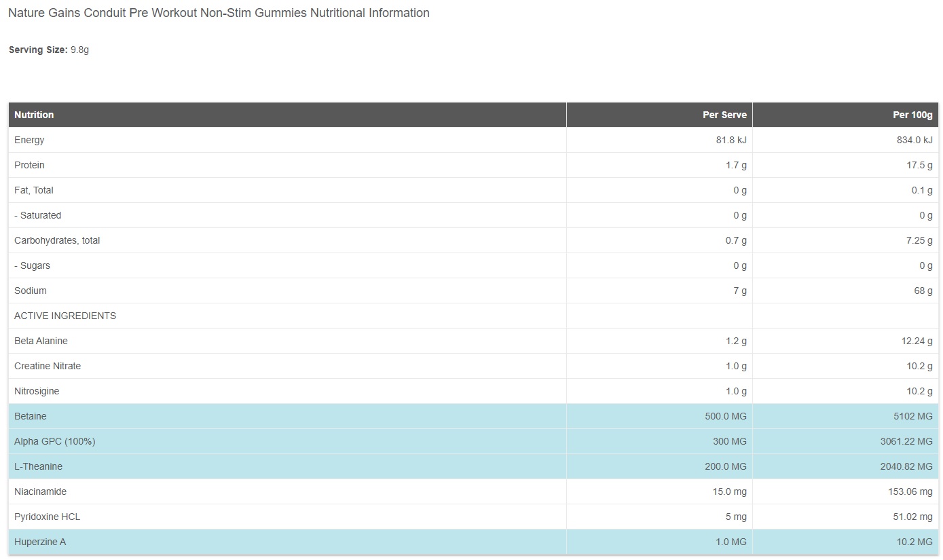Click the ACTIVE INGREDIENTS section label
The height and width of the screenshot is (560, 943).
point(65,316)
